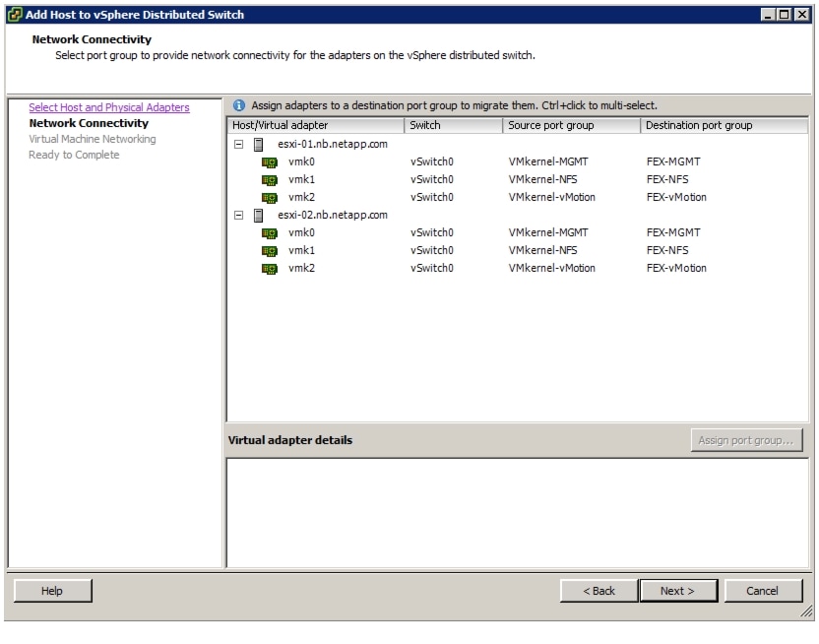Click vSwitch0 cell for esxi-01 vmk0
The image size is (819, 644).
tap(432, 161)
